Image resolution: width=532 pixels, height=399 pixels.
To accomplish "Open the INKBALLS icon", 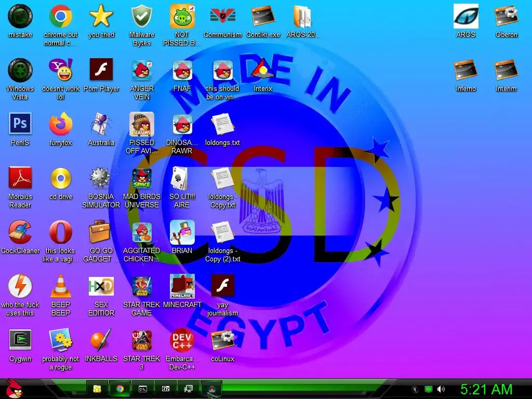I will pos(101,340).
